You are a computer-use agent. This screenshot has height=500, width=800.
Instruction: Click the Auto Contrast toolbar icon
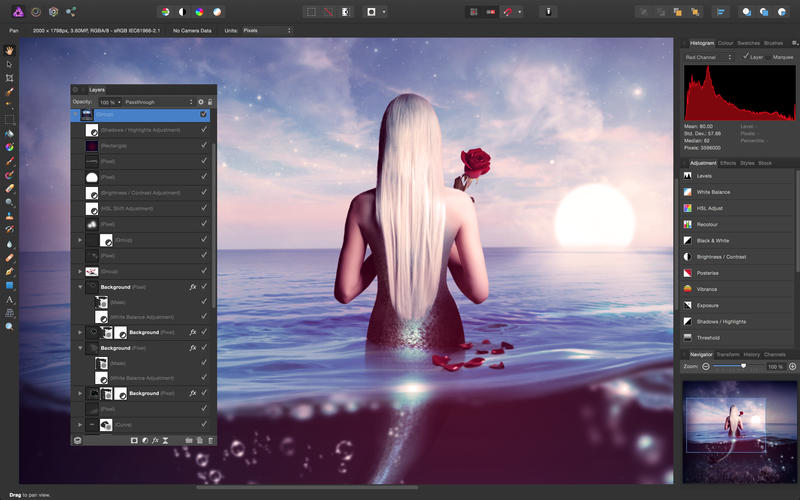(x=183, y=12)
